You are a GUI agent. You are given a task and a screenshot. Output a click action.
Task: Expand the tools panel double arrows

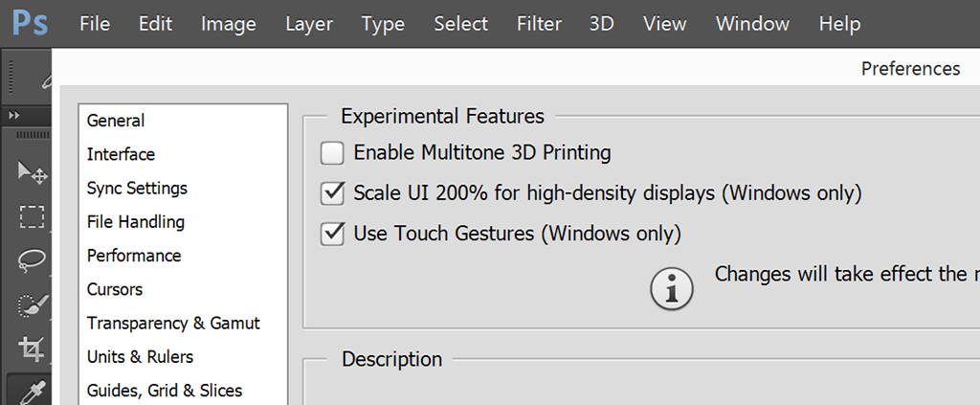pyautogui.click(x=13, y=116)
